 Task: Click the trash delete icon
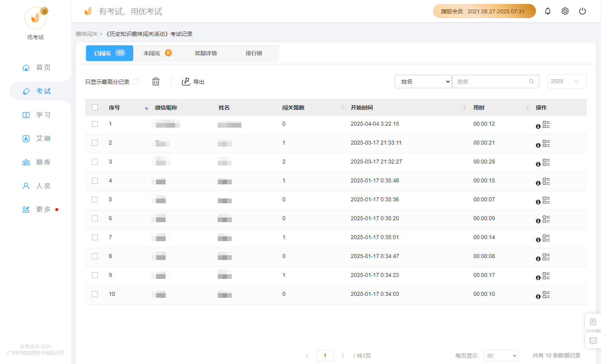[x=156, y=82]
